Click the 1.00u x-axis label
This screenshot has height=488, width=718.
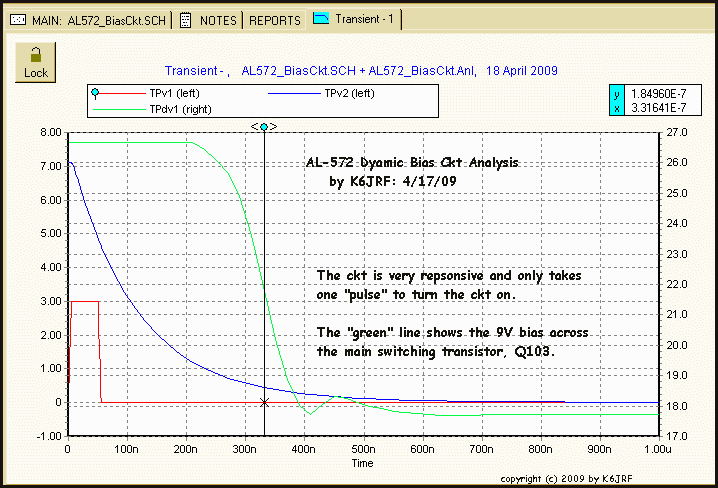[658, 449]
